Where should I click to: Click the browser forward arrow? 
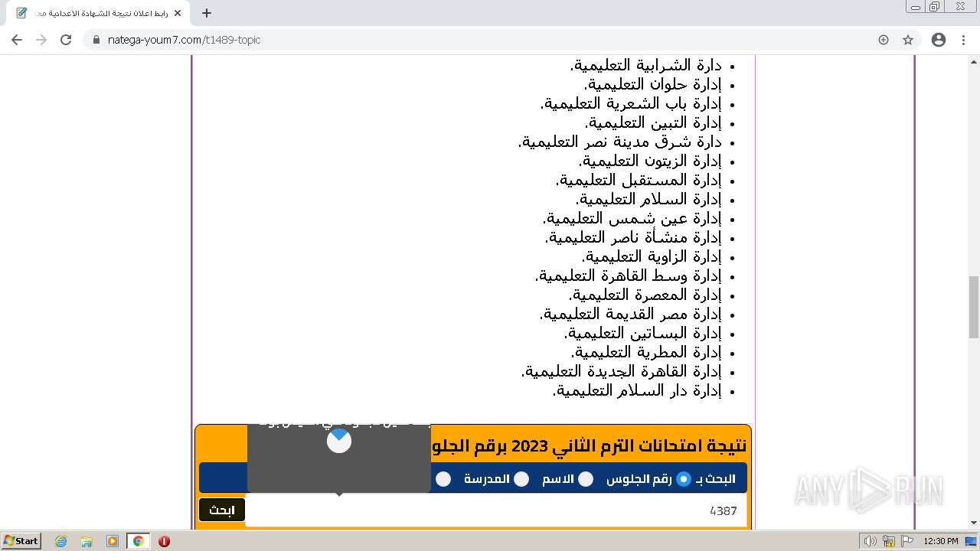41,40
